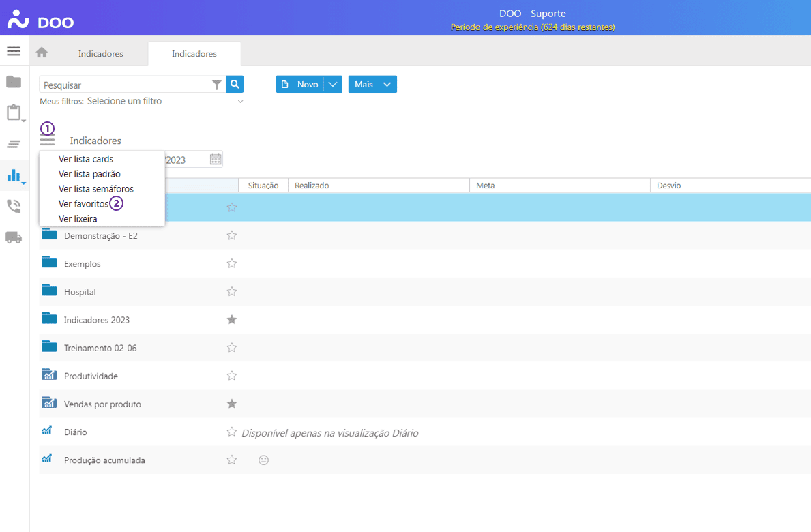Open the Mais dropdown menu
811x532 pixels.
click(372, 84)
